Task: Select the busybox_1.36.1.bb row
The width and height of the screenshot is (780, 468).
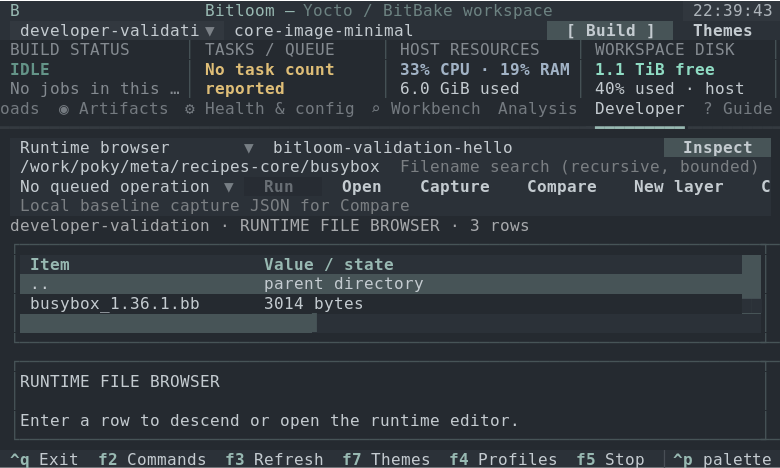Action: click(x=381, y=303)
